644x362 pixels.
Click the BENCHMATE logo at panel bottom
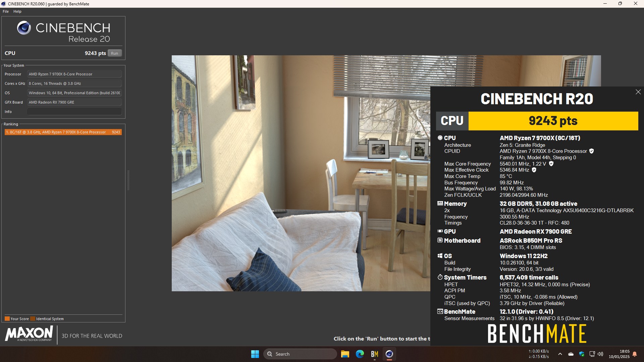tap(537, 334)
